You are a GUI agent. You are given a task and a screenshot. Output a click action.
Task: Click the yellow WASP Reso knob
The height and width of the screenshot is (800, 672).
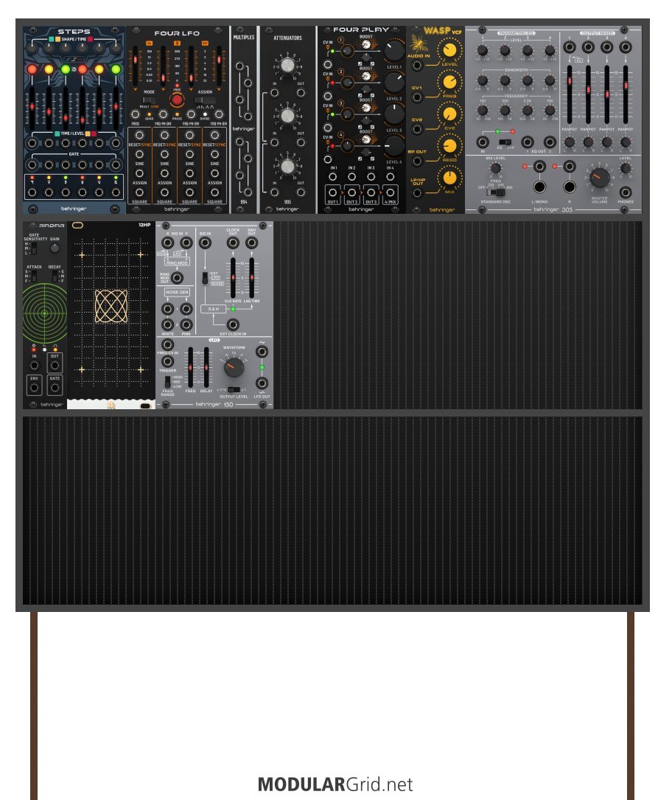coord(449,146)
